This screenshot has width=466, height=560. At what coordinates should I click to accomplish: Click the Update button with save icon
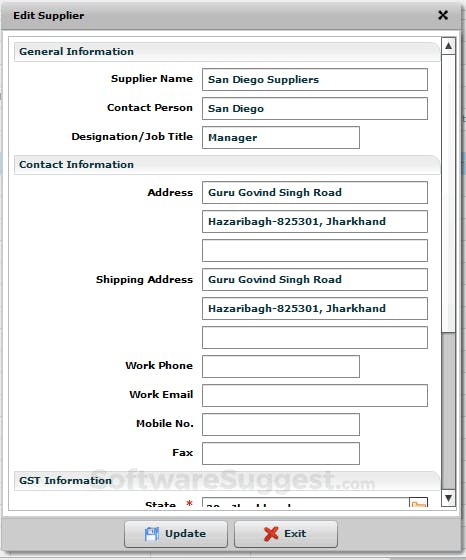point(176,534)
